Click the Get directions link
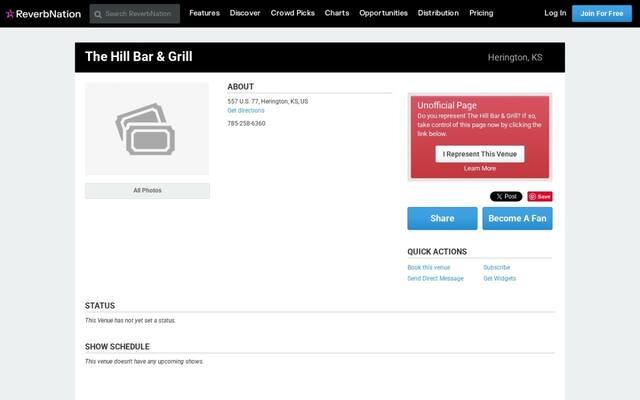The height and width of the screenshot is (400, 640). [246, 111]
